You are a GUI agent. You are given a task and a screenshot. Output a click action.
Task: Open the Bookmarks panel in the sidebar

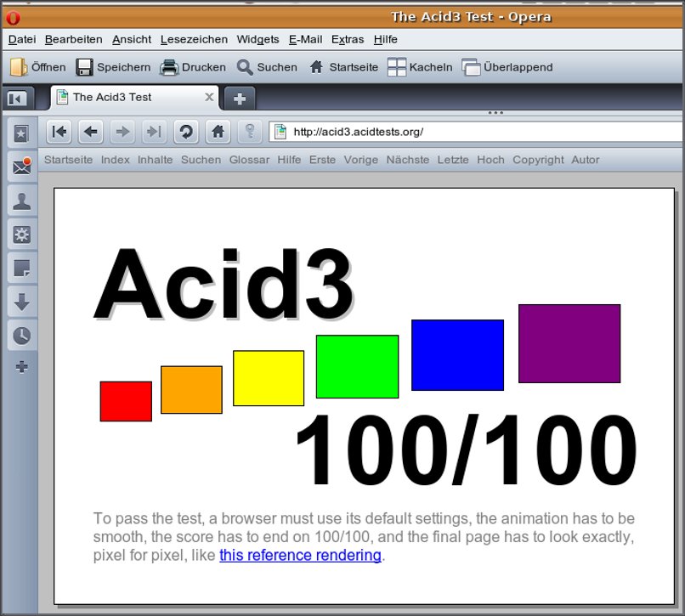tap(21, 133)
